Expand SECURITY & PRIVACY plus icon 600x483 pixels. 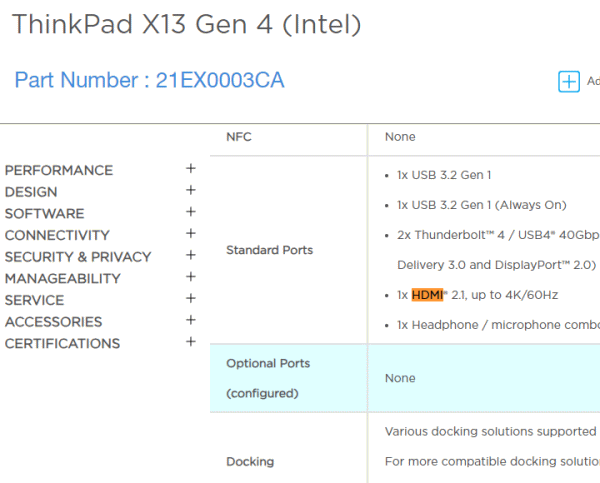191,255
